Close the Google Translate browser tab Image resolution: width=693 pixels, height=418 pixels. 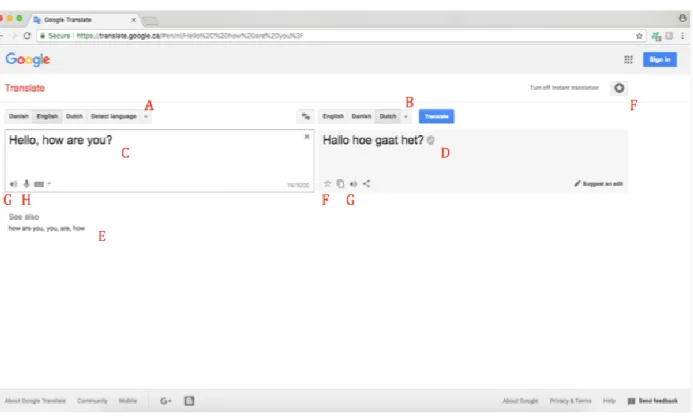click(133, 20)
